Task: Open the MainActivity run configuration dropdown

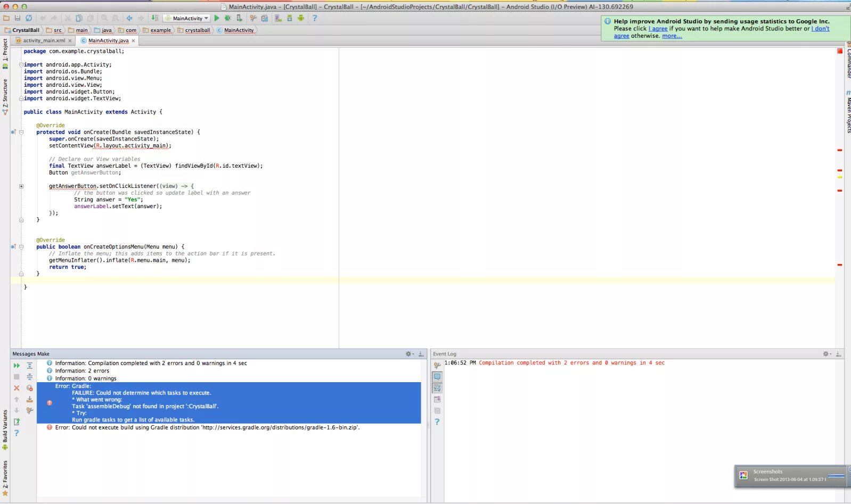Action: click(x=187, y=18)
